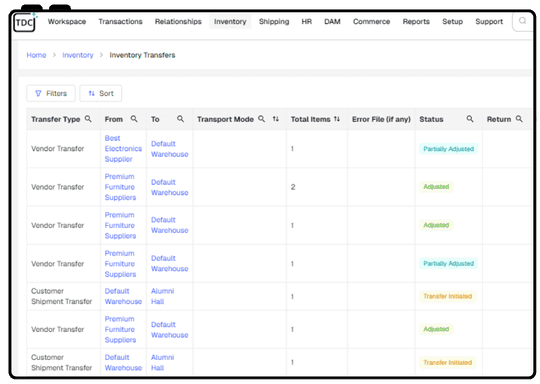Open the Shipping menu
540x384 pixels.
pyautogui.click(x=274, y=22)
